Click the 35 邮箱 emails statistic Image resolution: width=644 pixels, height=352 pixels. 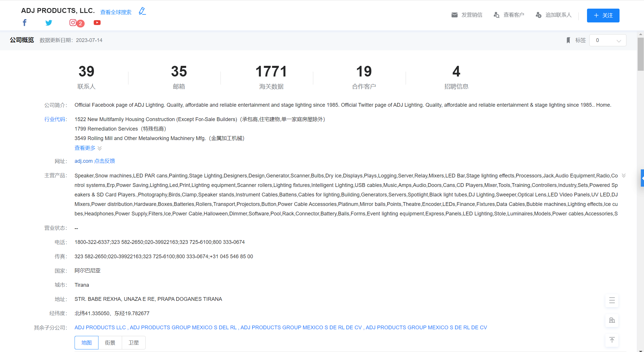179,77
